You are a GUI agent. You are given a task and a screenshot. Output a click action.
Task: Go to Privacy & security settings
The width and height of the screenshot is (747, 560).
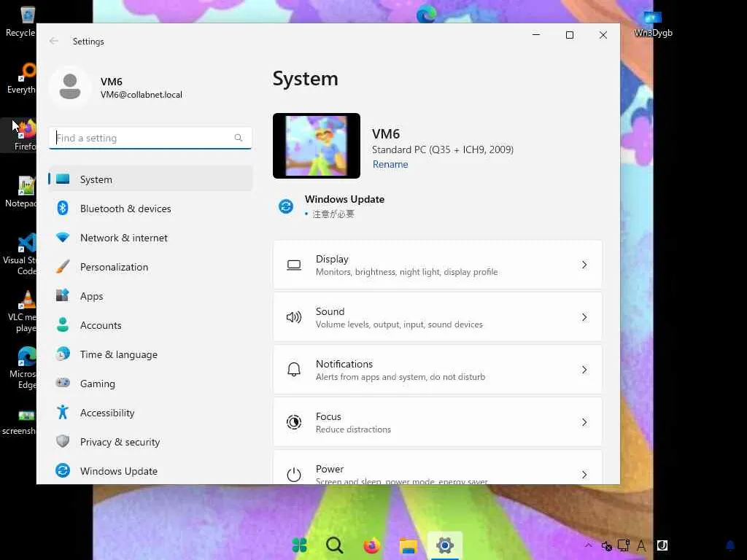point(150,442)
